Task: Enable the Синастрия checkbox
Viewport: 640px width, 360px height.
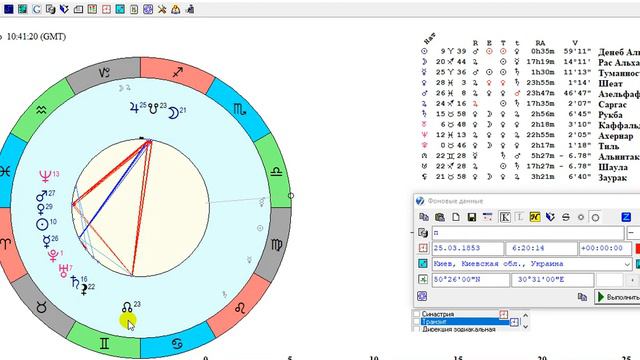Action: tap(416, 314)
